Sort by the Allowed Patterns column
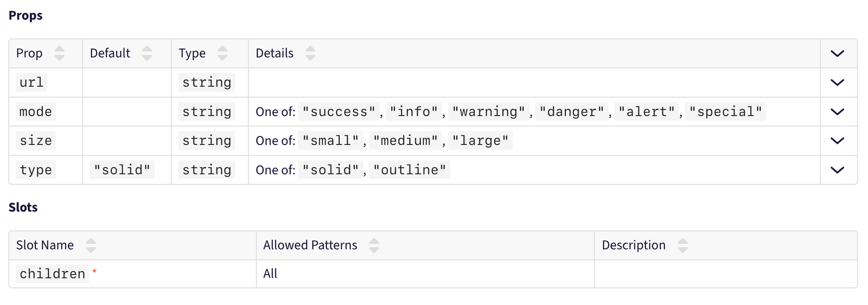Image resolution: width=868 pixels, height=305 pixels. (374, 245)
